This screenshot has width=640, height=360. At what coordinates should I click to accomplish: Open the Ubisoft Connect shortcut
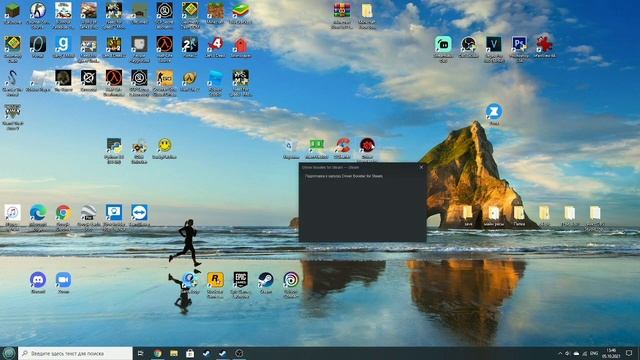291,280
